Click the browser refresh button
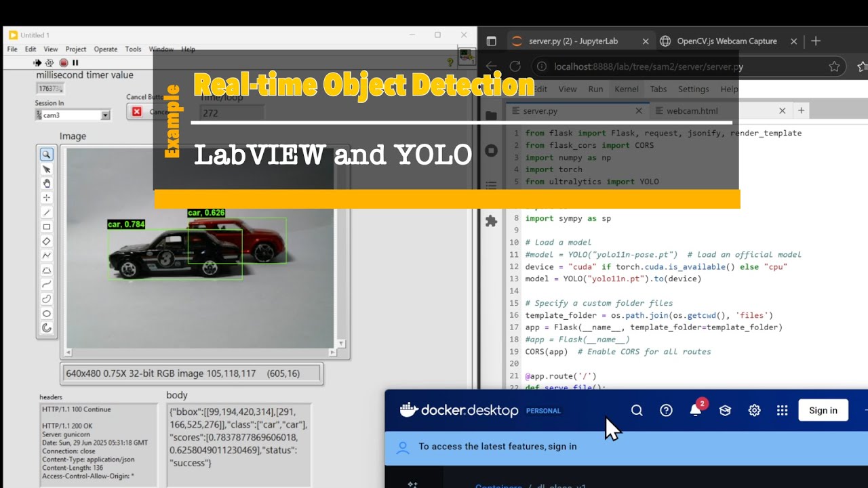Screen dimensions: 868x488 coord(515,66)
